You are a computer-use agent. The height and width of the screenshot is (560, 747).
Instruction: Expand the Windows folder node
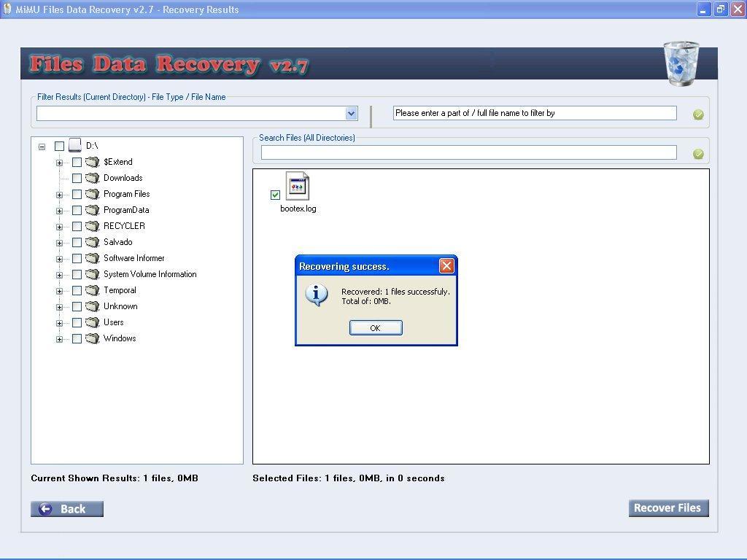[59, 340]
